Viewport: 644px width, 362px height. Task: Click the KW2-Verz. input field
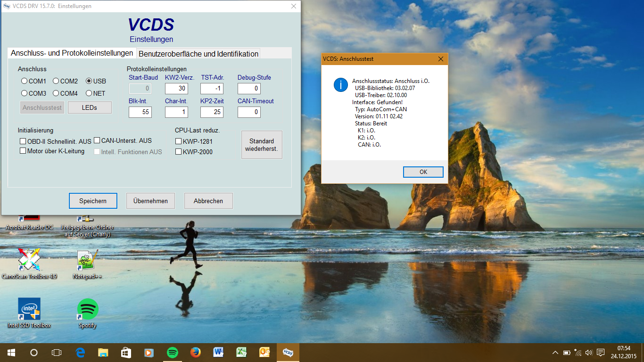point(176,89)
